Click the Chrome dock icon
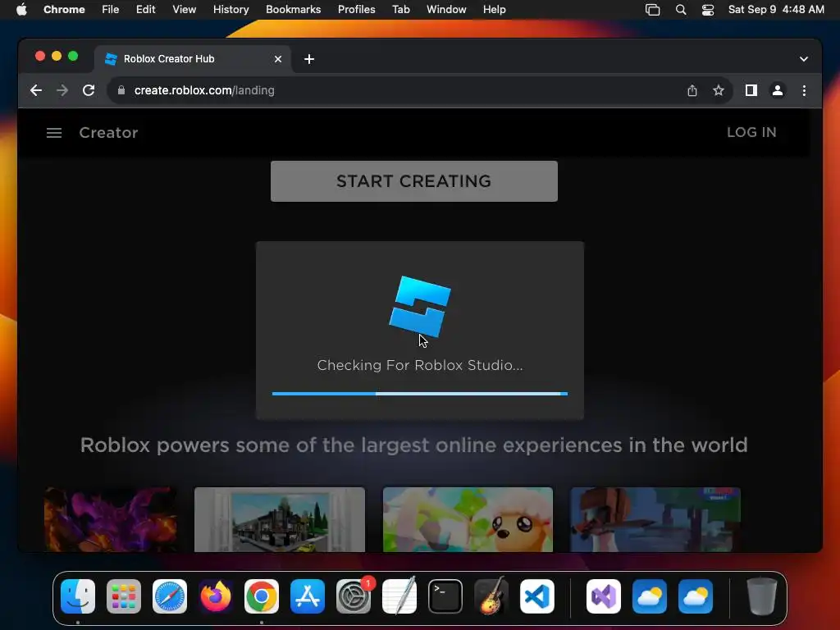Screen dimensions: 840x630 (262, 596)
